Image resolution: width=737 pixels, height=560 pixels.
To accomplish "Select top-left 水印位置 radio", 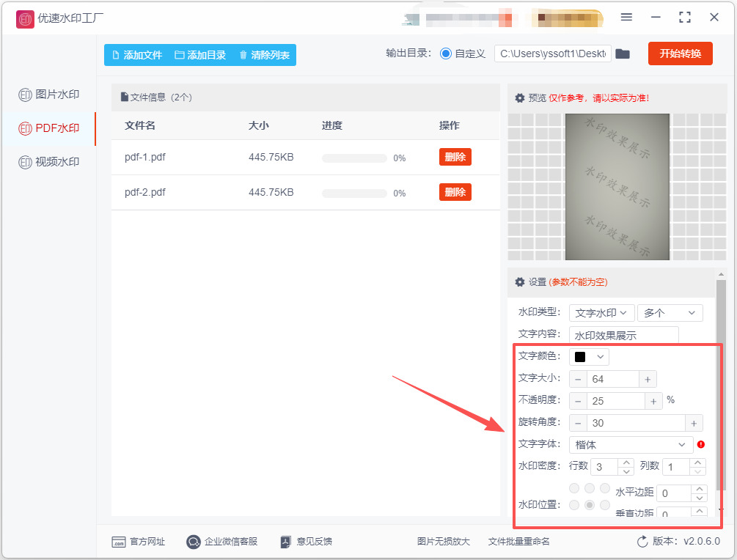I will [574, 488].
